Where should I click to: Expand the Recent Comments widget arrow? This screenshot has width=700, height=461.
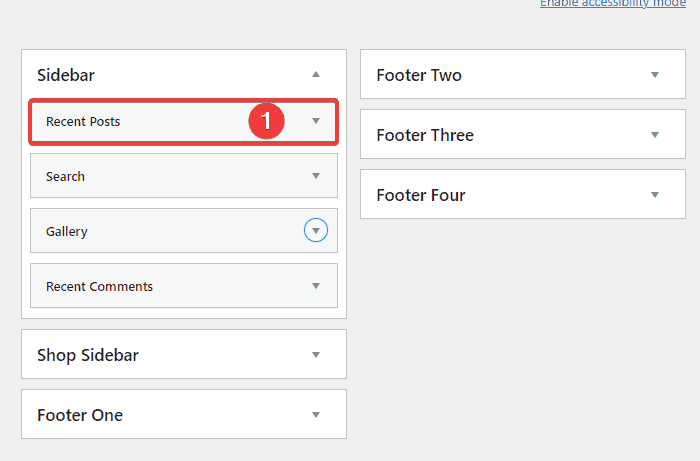pyautogui.click(x=316, y=286)
